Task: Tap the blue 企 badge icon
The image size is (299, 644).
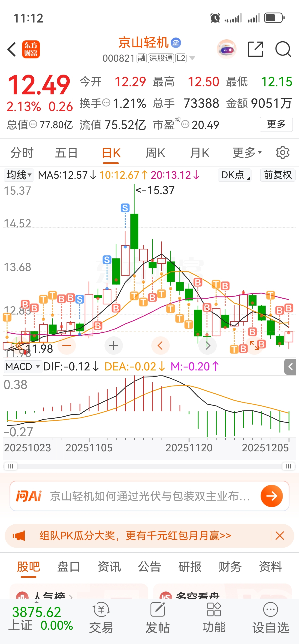Action: [176, 43]
